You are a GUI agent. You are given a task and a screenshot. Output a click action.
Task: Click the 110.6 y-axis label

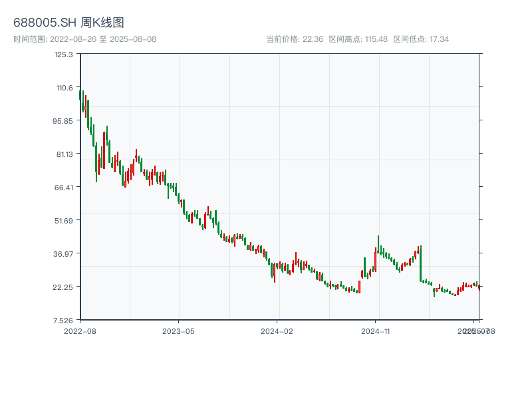click(x=65, y=88)
